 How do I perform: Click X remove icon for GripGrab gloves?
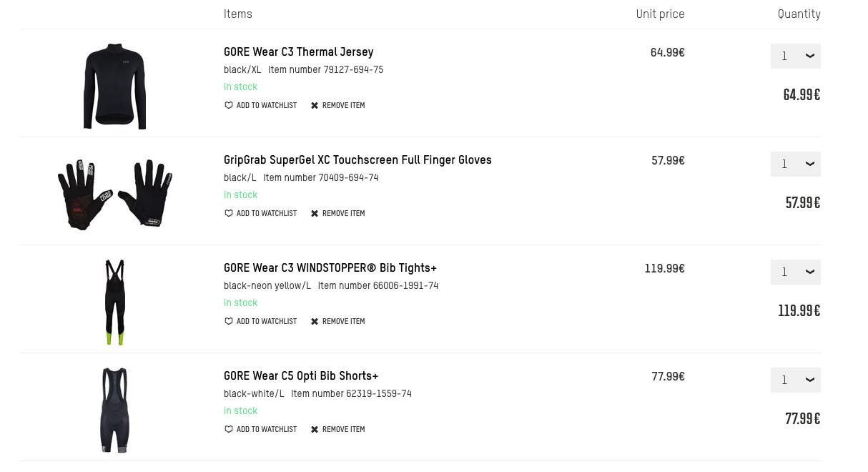[315, 214]
